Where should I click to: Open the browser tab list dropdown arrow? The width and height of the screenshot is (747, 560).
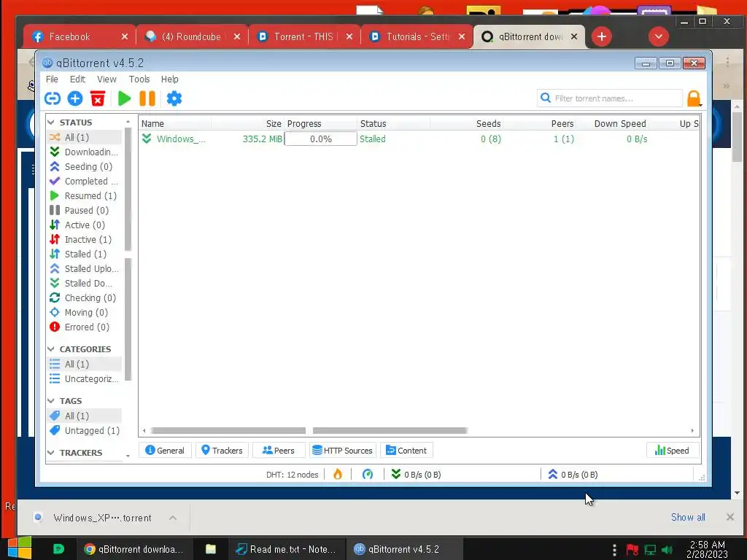[659, 36]
